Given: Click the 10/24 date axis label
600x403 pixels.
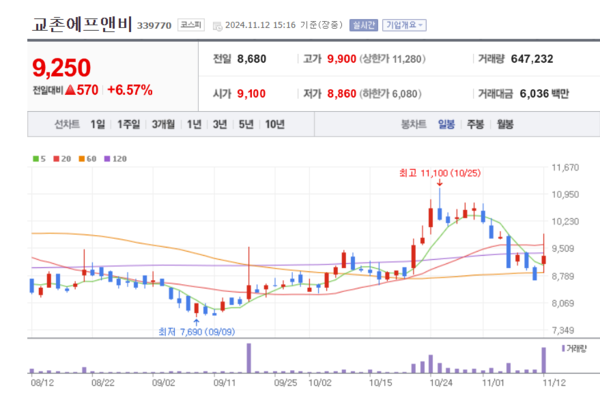Looking at the screenshot, I should tap(441, 383).
